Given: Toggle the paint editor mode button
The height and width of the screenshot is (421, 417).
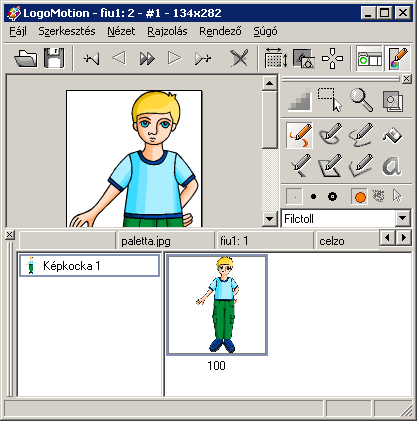Looking at the screenshot, I should click(x=398, y=59).
